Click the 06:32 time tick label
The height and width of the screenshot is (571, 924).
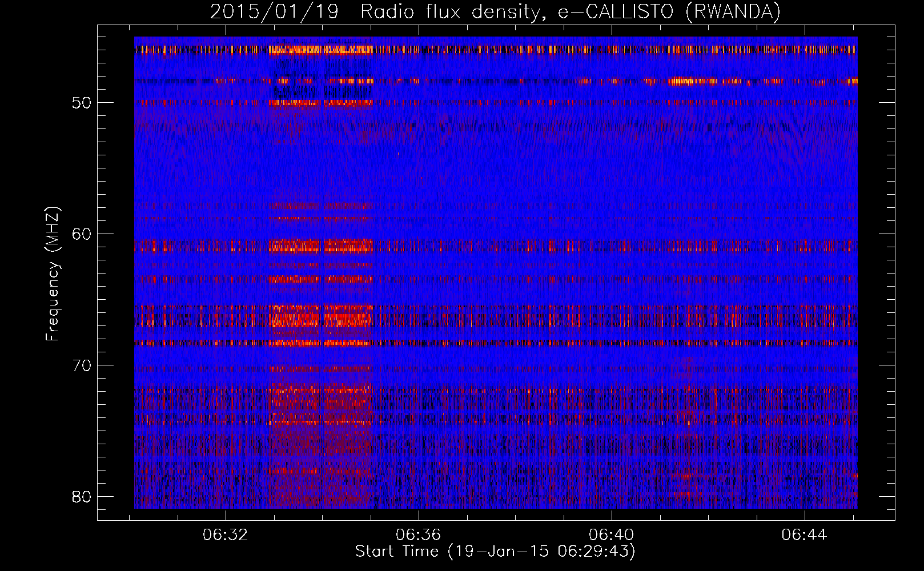(226, 535)
